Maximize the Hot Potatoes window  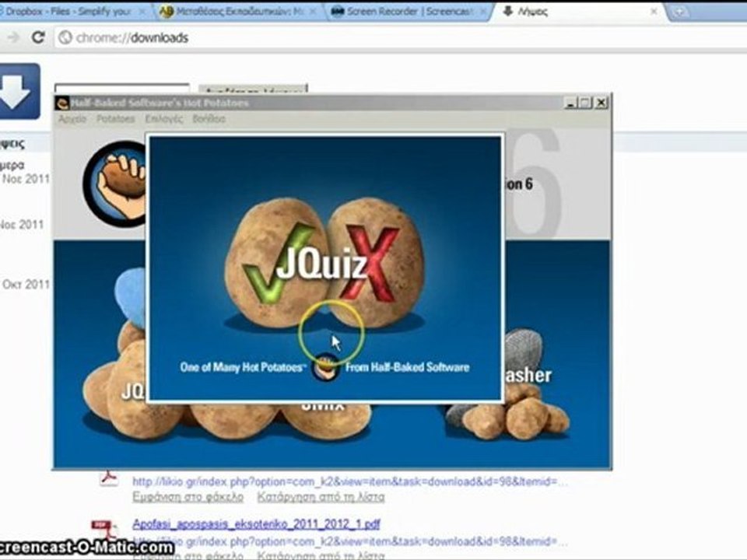pos(586,103)
